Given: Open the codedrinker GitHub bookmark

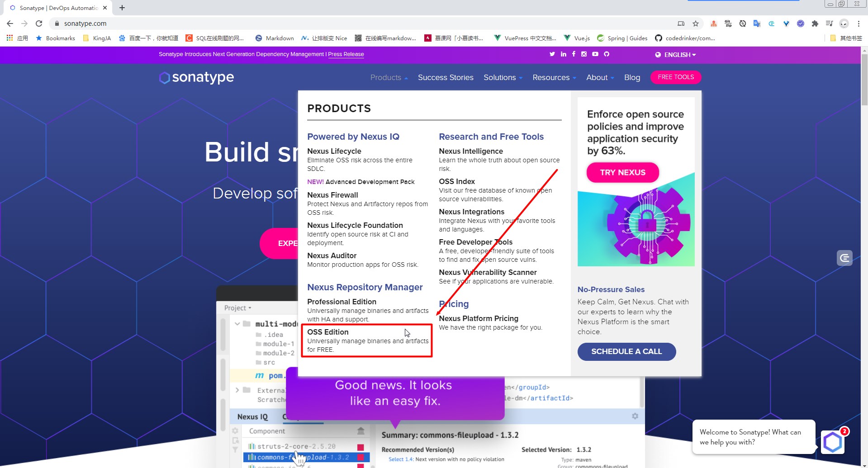Looking at the screenshot, I should tap(685, 38).
